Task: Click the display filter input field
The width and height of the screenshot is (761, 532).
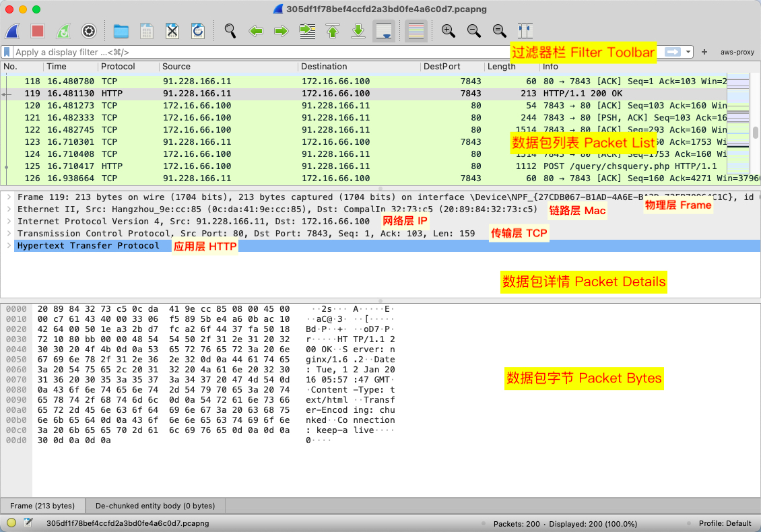Action: (x=256, y=52)
